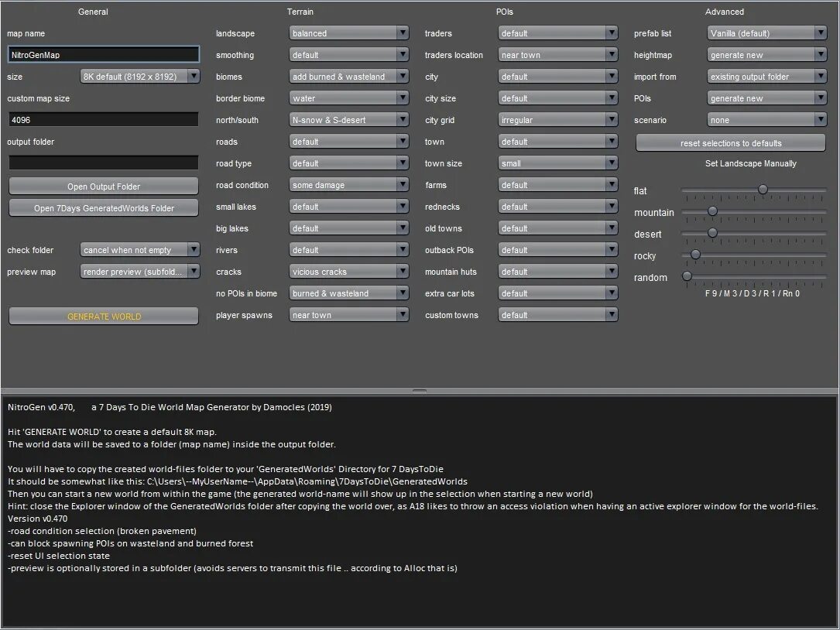Viewport: 840px width, 630px height.
Task: Open the border biome dropdown
Action: coord(348,98)
